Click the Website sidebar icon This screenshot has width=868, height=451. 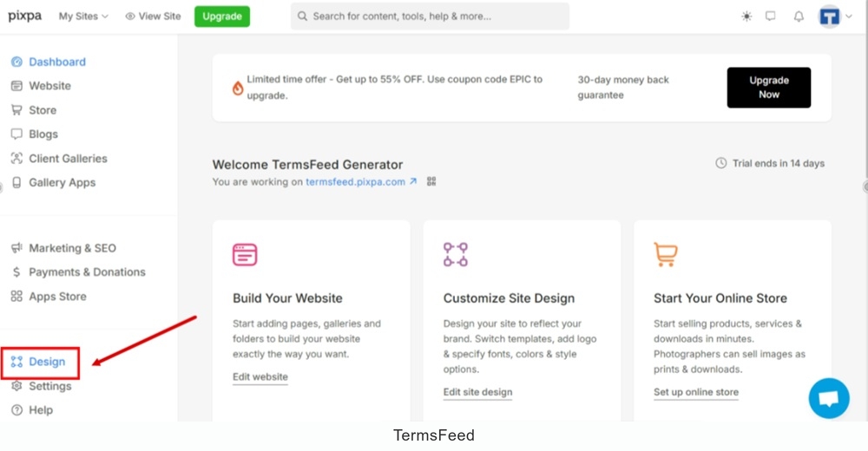coord(16,86)
